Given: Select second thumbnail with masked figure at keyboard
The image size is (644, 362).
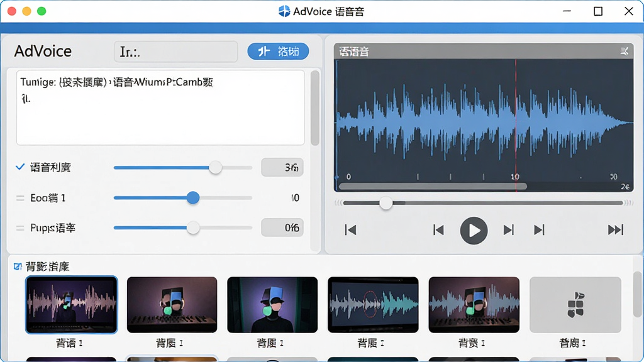Looking at the screenshot, I should click(172, 305).
